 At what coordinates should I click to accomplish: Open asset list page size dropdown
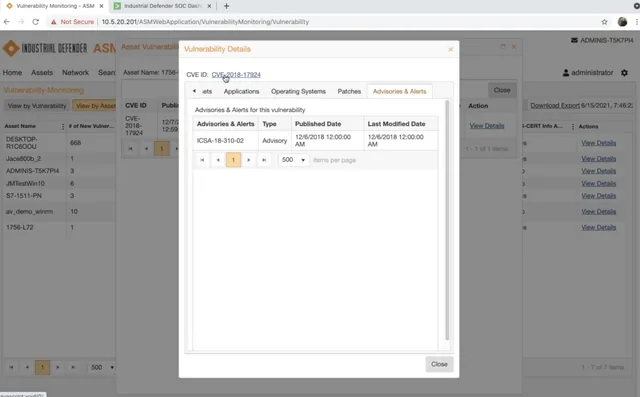(x=102, y=367)
